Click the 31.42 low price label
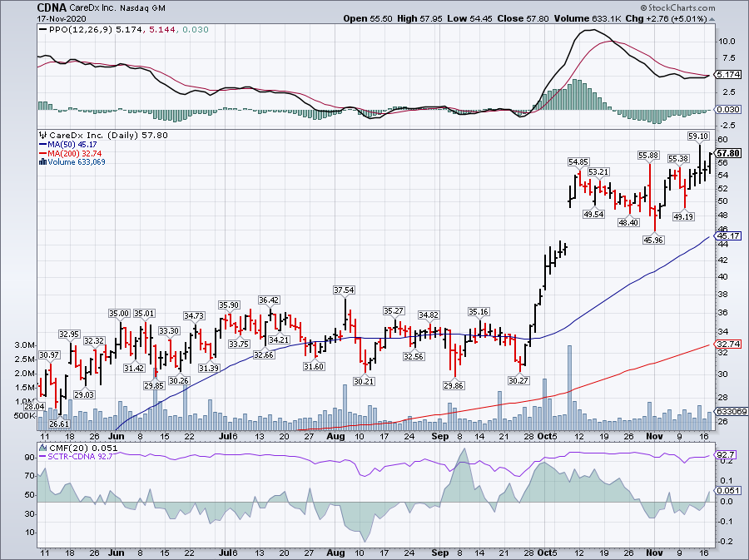Viewport: 749px width, 560px height. pos(134,368)
